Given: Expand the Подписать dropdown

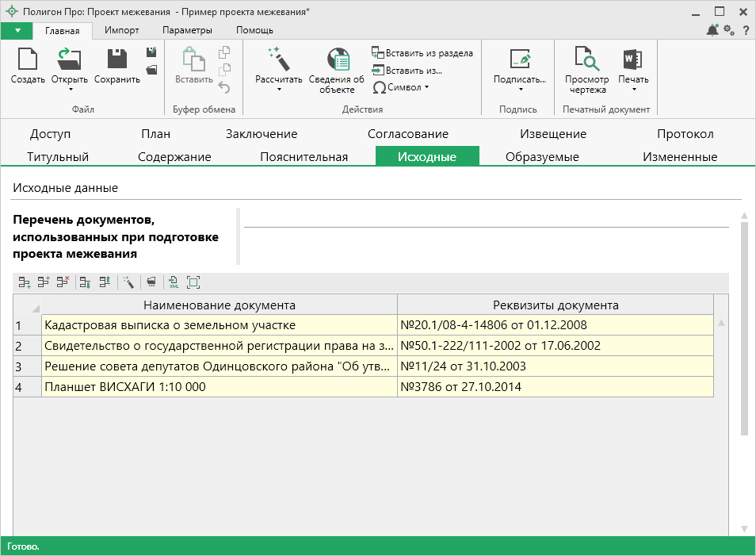Looking at the screenshot, I should (x=520, y=90).
